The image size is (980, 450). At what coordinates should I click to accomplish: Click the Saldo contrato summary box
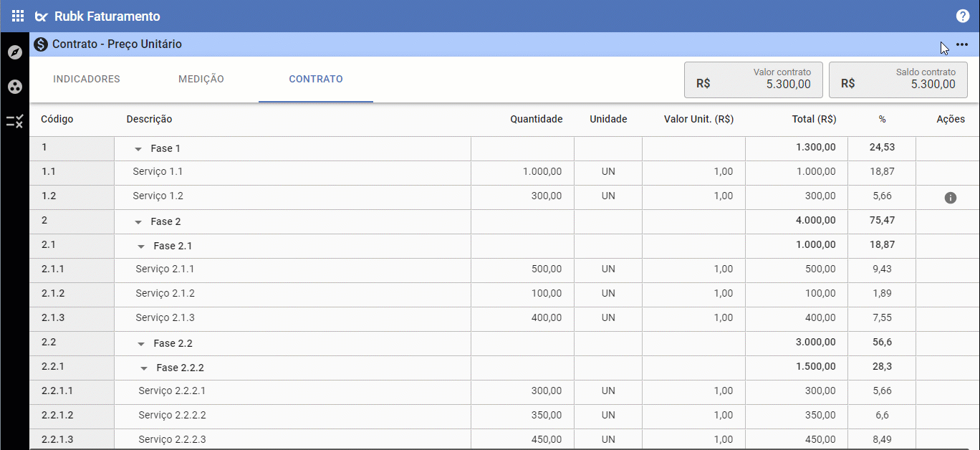click(x=898, y=79)
